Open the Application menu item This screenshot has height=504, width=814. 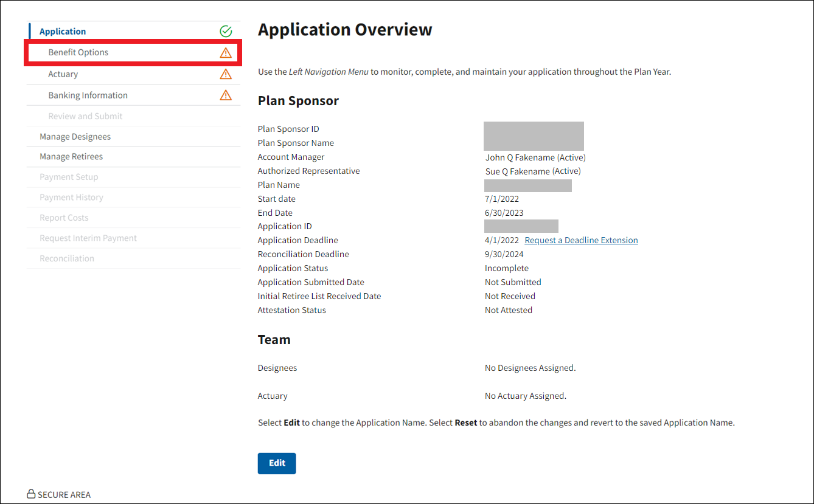[63, 32]
